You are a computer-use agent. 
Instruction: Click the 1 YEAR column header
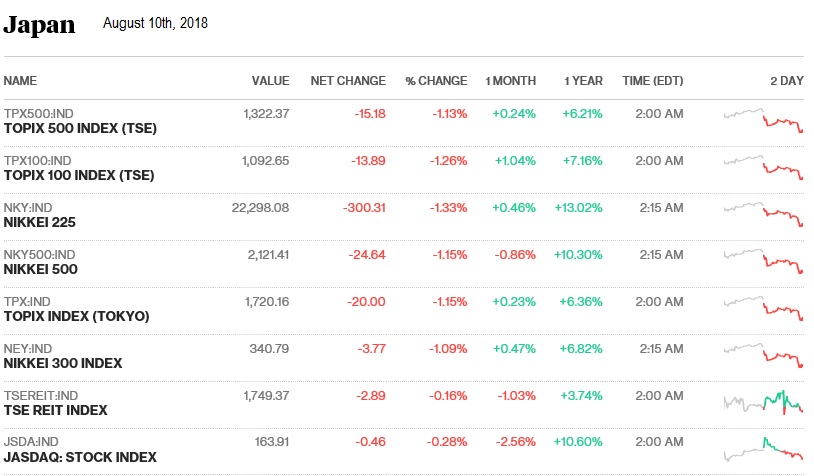[x=584, y=81]
